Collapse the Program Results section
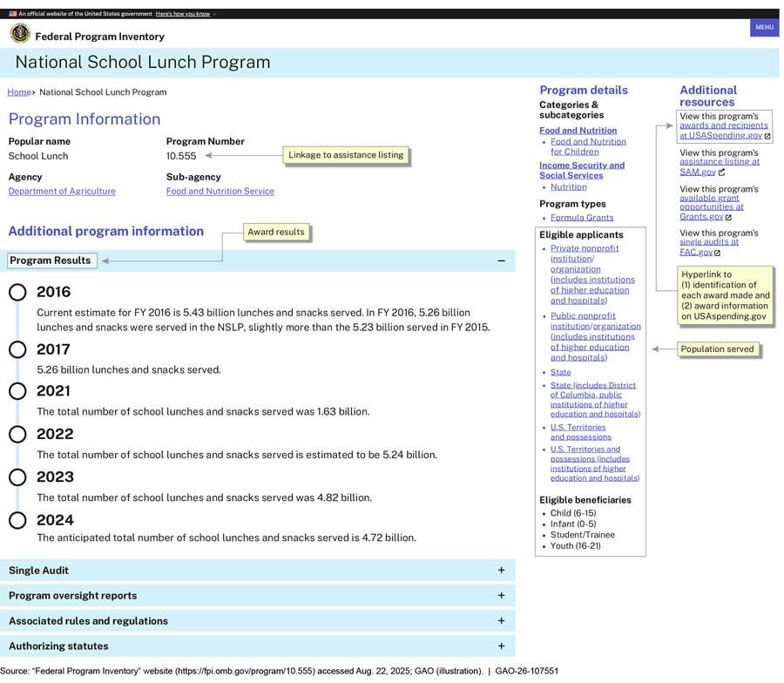 pos(501,260)
